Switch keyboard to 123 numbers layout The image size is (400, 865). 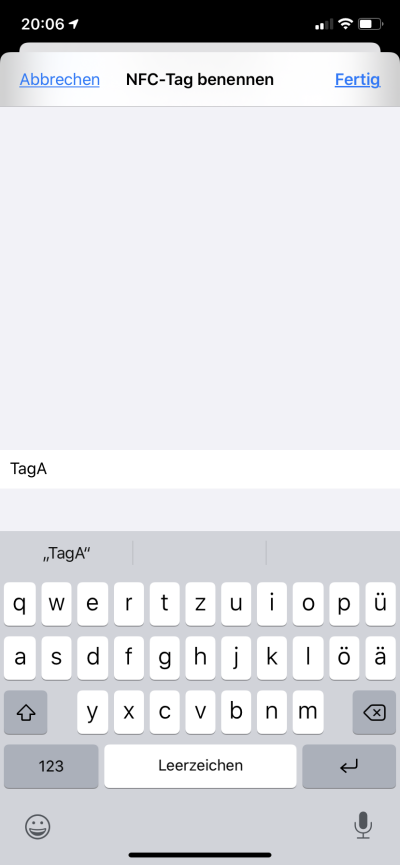(x=51, y=766)
